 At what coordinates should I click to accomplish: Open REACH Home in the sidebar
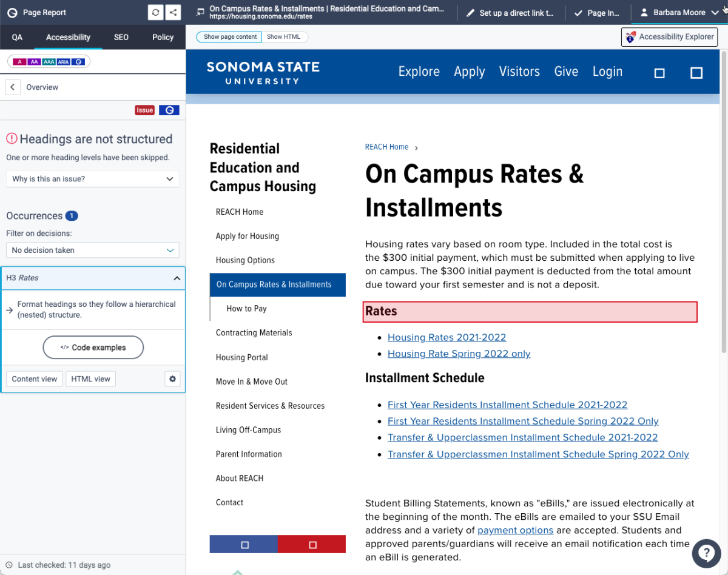[x=240, y=212]
